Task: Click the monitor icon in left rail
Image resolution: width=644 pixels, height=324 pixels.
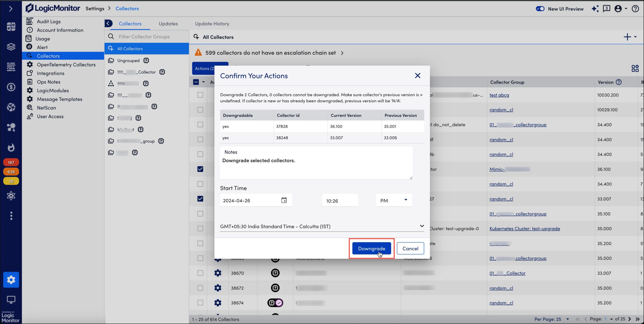Action: click(x=11, y=300)
